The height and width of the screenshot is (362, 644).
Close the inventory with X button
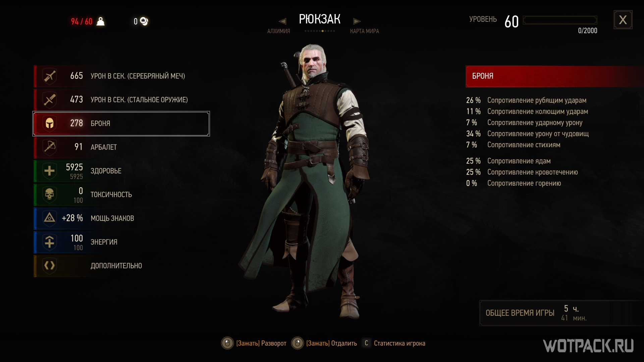(623, 20)
